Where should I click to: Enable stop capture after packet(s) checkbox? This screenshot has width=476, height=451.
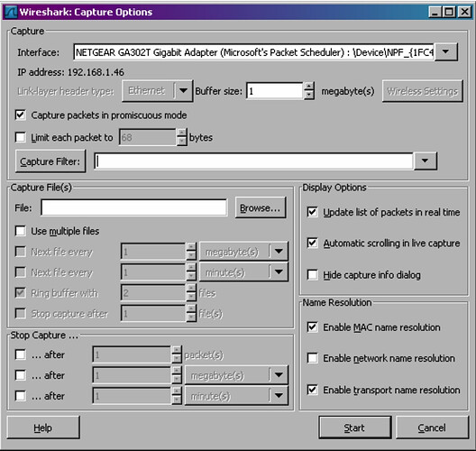(21, 354)
